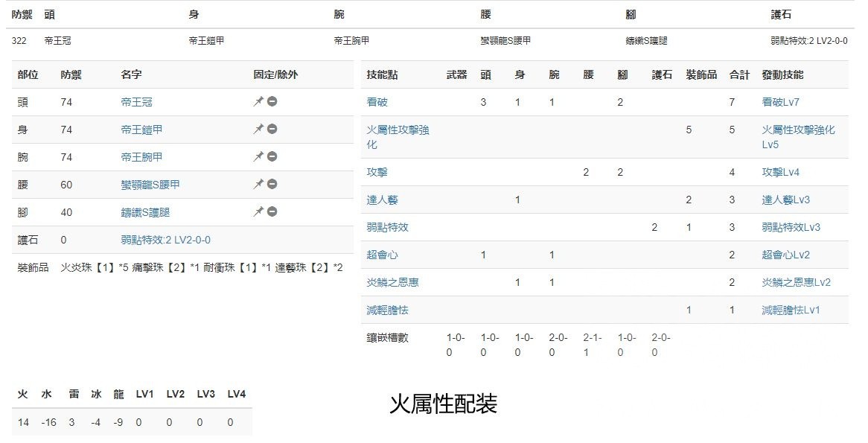Exclude 帝王鎧甲 using its minus icon
Viewport: 868px width, 443px height.
click(x=271, y=129)
